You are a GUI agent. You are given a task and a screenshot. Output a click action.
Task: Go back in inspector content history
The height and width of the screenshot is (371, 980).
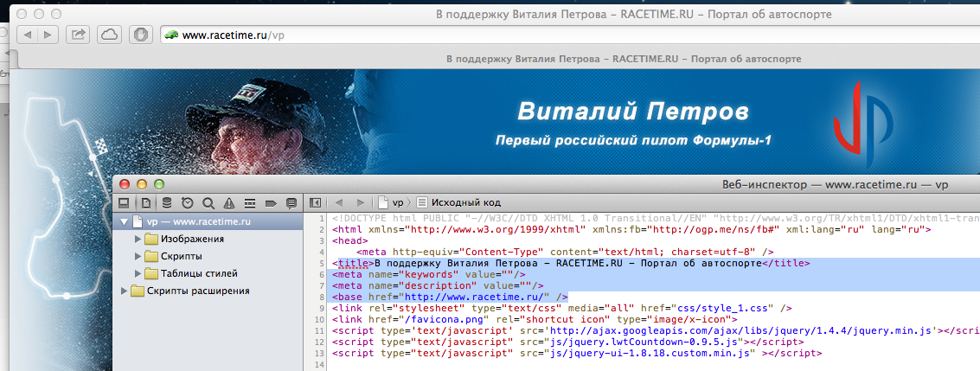339,203
